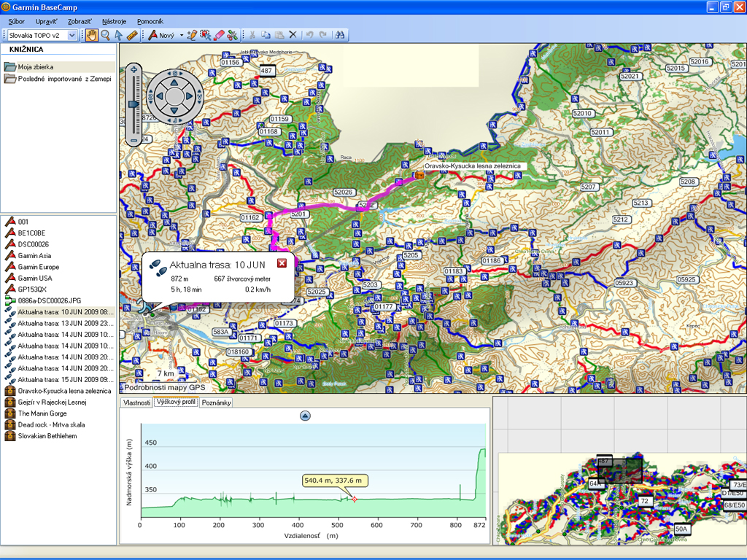
Task: Select the Zoom magnifier tool
Action: tap(105, 35)
